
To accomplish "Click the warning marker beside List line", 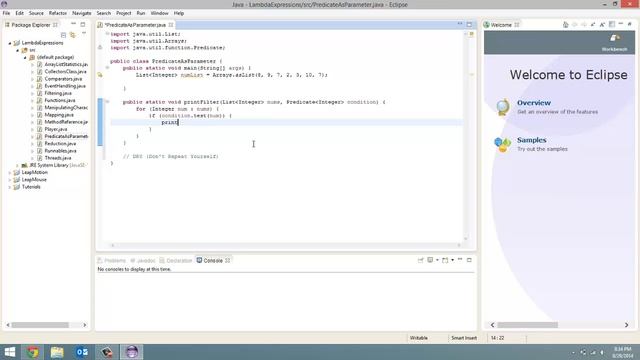I will (100, 75).
